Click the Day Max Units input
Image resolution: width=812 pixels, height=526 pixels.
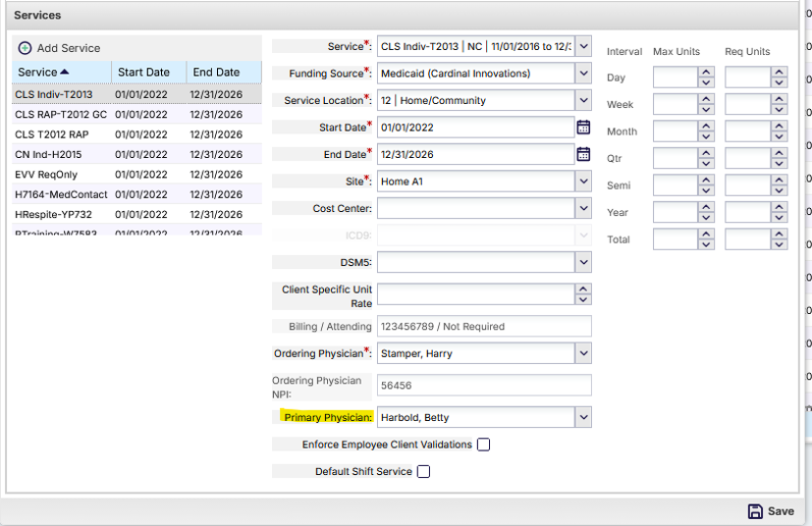(676, 78)
